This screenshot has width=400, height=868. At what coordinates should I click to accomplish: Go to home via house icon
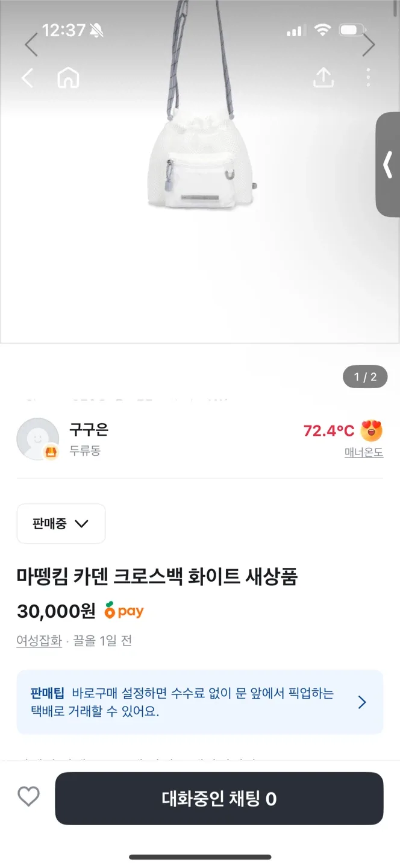click(x=68, y=78)
